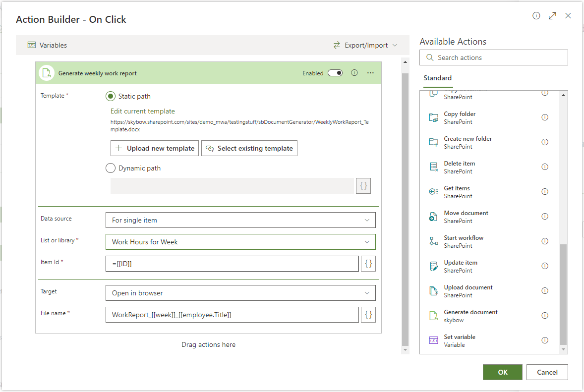
Task: Expand the Action Builder dialog to full screen
Action: (x=552, y=16)
